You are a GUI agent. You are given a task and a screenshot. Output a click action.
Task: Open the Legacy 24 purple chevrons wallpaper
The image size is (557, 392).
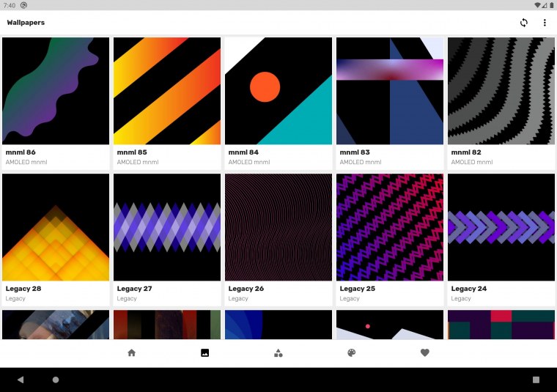pos(501,227)
